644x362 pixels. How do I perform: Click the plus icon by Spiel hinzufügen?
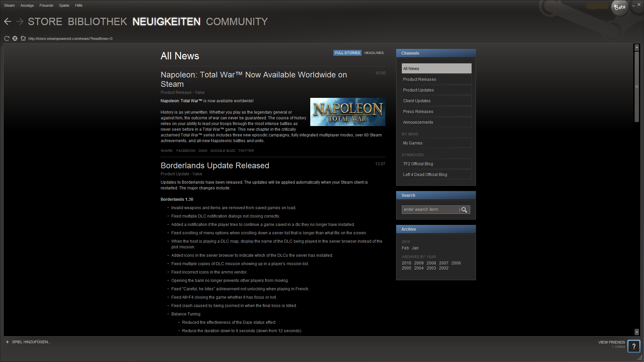pyautogui.click(x=7, y=342)
